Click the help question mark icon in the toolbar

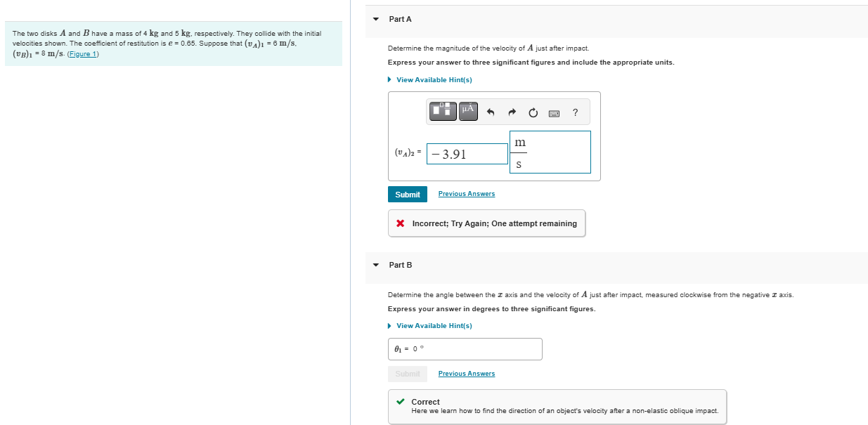pyautogui.click(x=575, y=111)
